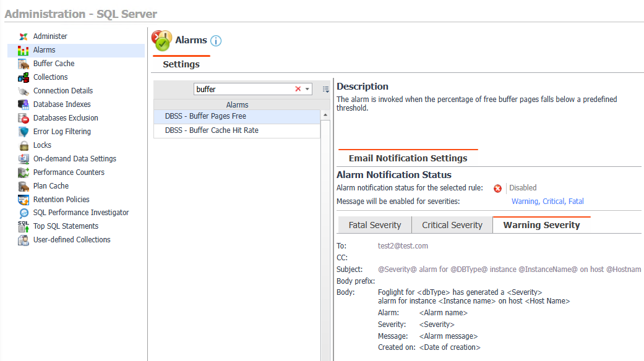Open the alarms list options menu icon

pyautogui.click(x=325, y=90)
